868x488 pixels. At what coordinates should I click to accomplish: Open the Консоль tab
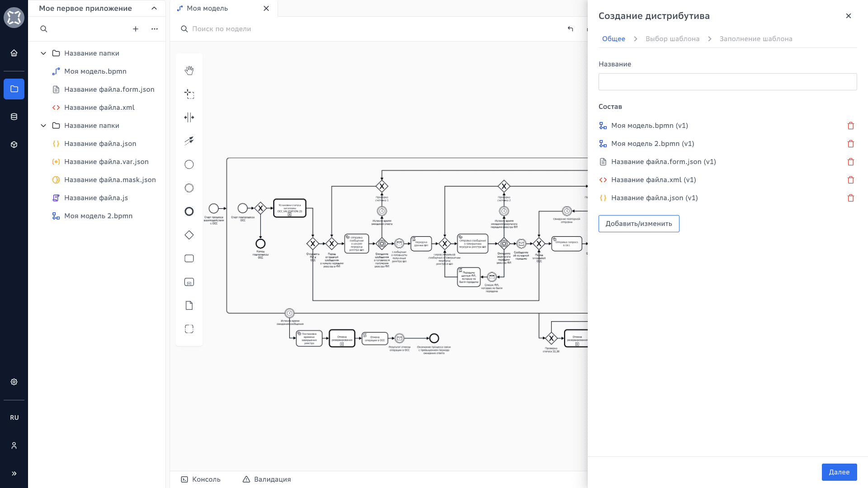(x=201, y=479)
